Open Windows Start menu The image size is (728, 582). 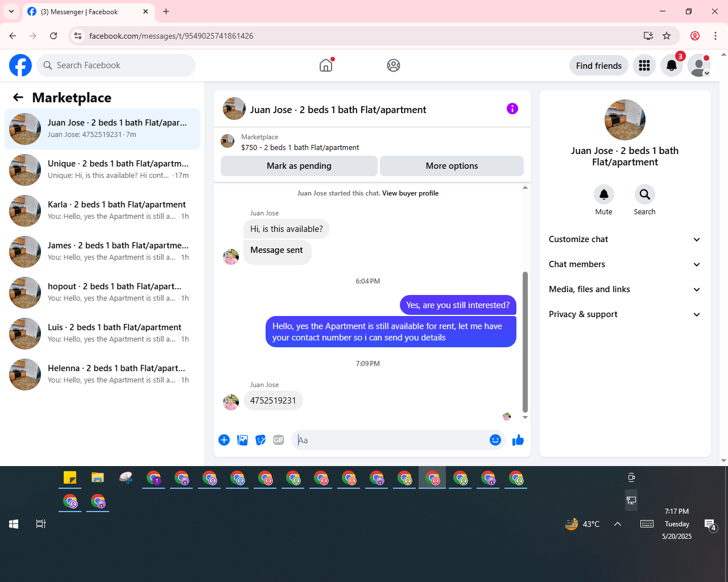coord(14,524)
